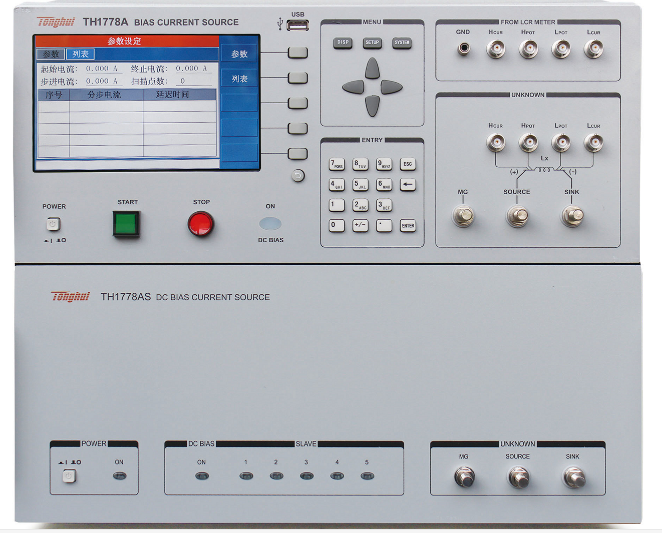Toggle the upper unit POWER switch

(54, 225)
